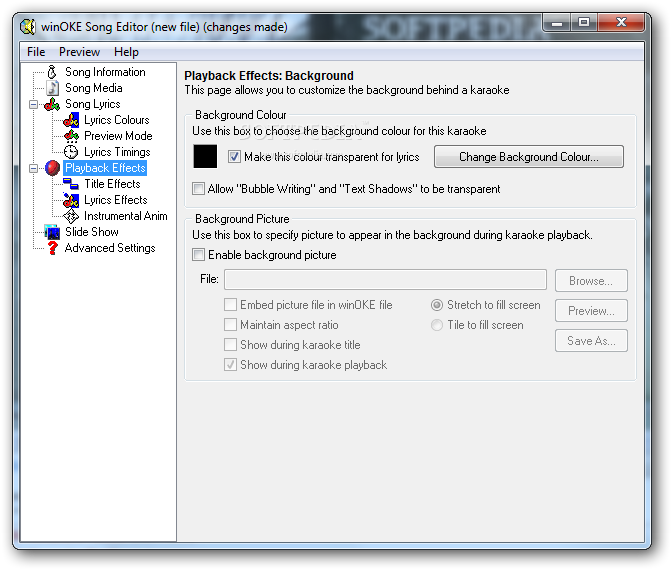Enable Bubble Writing and Text Shadows transparency
The image size is (672, 570).
coord(198,189)
